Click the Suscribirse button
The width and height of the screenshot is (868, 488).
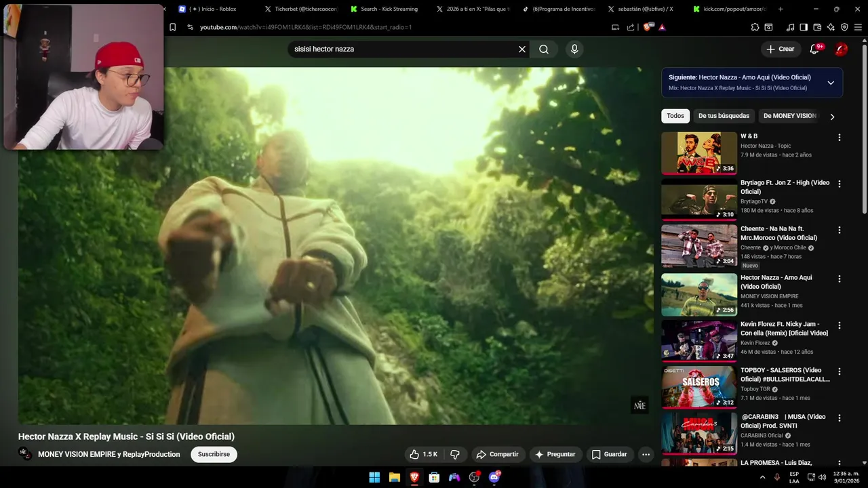coord(214,454)
